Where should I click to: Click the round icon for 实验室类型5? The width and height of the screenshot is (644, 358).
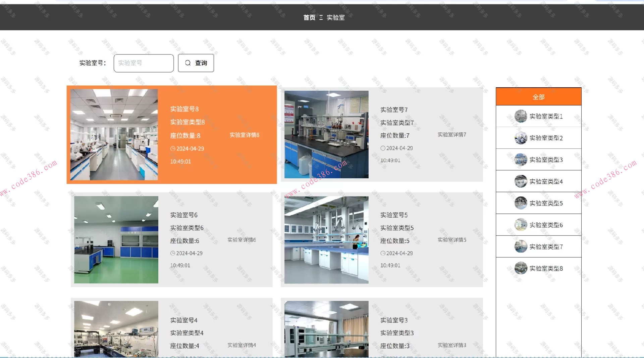coord(521,203)
